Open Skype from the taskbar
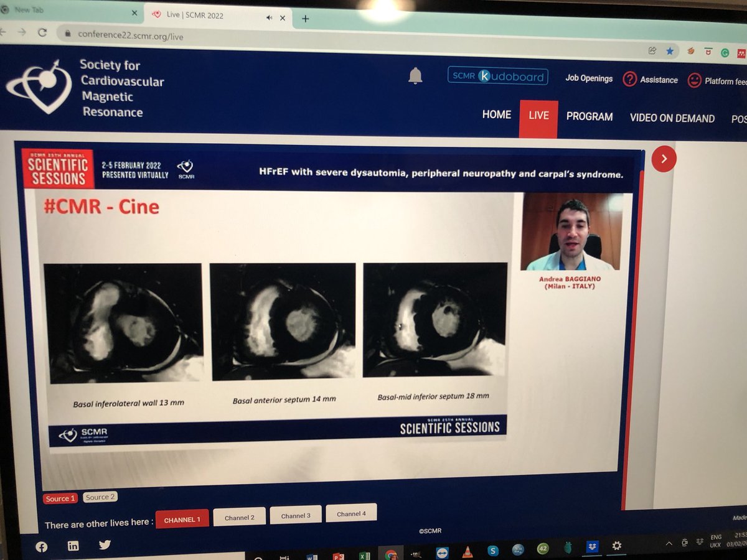The width and height of the screenshot is (747, 560). pos(492,551)
